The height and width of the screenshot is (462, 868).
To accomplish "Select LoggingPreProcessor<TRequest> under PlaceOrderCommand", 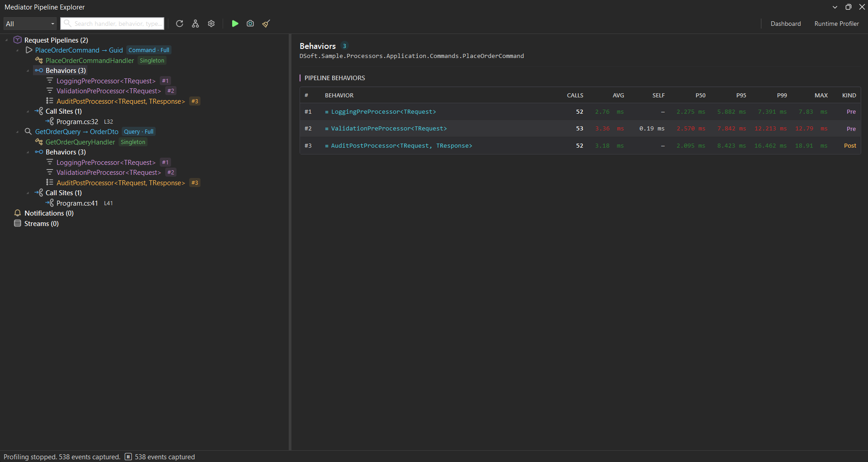I will [106, 81].
